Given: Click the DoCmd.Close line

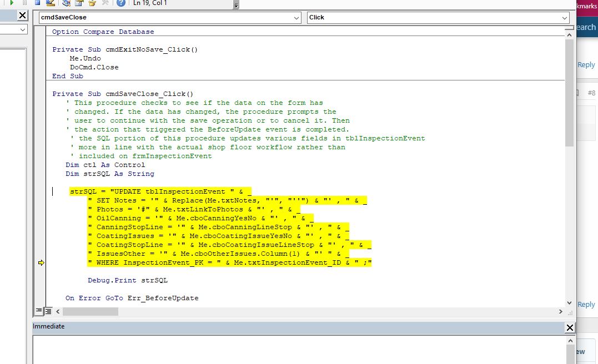Looking at the screenshot, I should (x=94, y=67).
